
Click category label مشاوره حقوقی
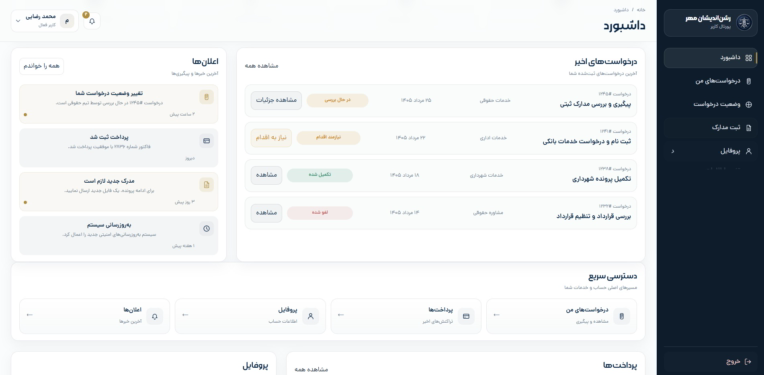coord(488,213)
